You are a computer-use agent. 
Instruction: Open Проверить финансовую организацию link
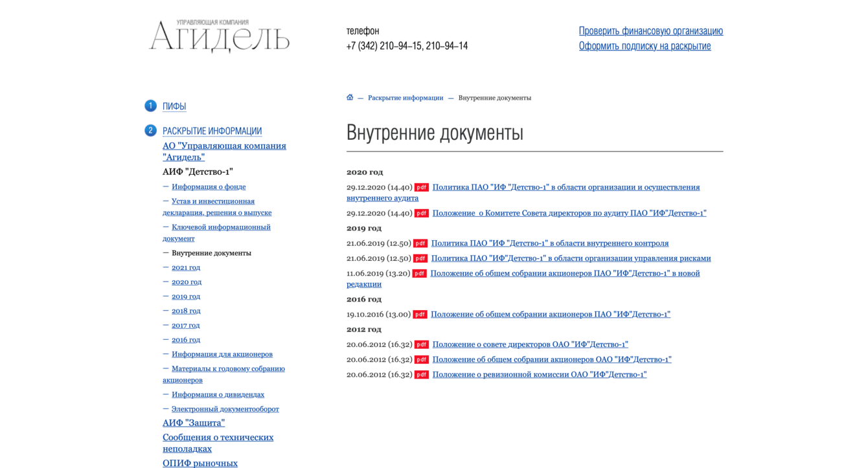(x=651, y=30)
